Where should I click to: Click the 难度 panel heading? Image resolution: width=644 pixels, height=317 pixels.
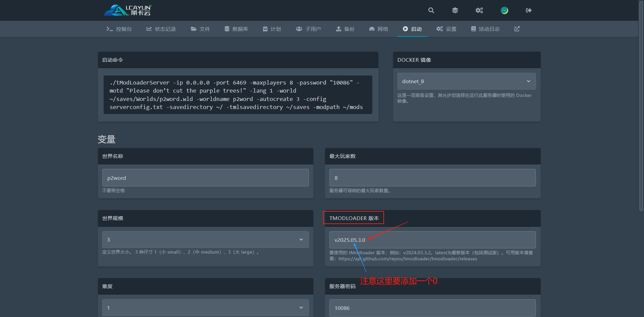pos(107,286)
